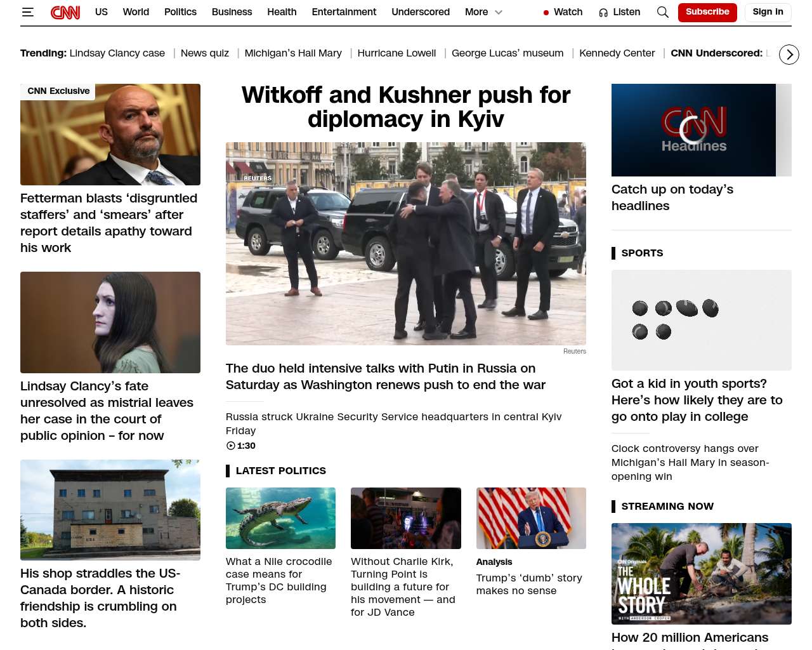Image resolution: width=812 pixels, height=650 pixels.
Task: Open Witkoff and Kushner headline
Action: (406, 107)
